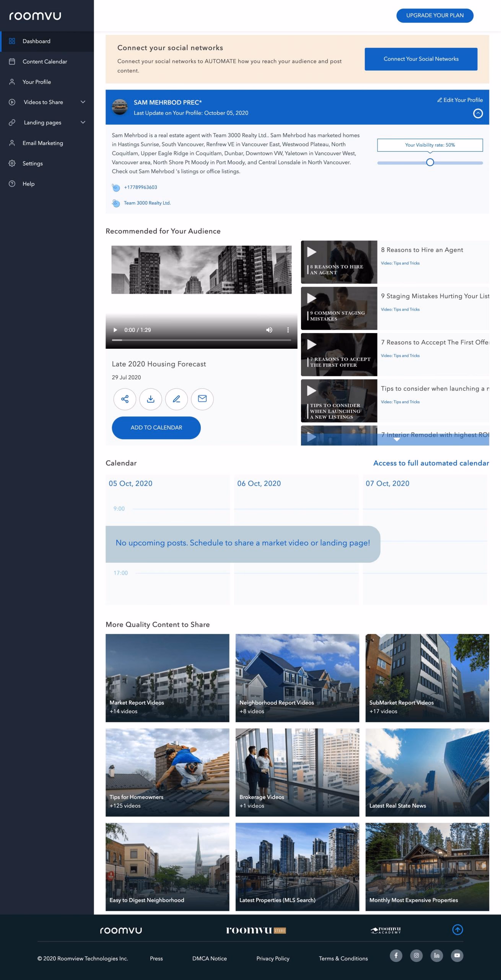Open the Press footer link
This screenshot has width=501, height=980.
coord(156,958)
